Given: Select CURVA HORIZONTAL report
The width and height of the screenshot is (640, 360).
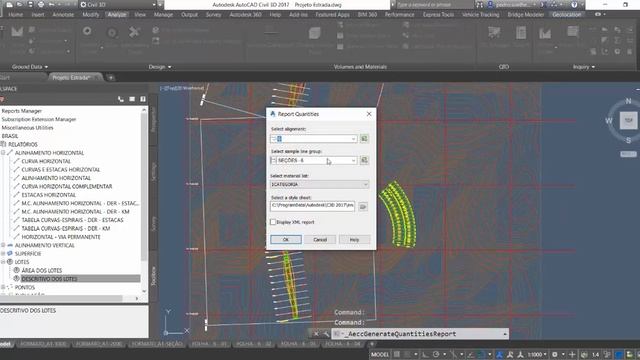Looking at the screenshot, I should [x=46, y=161].
